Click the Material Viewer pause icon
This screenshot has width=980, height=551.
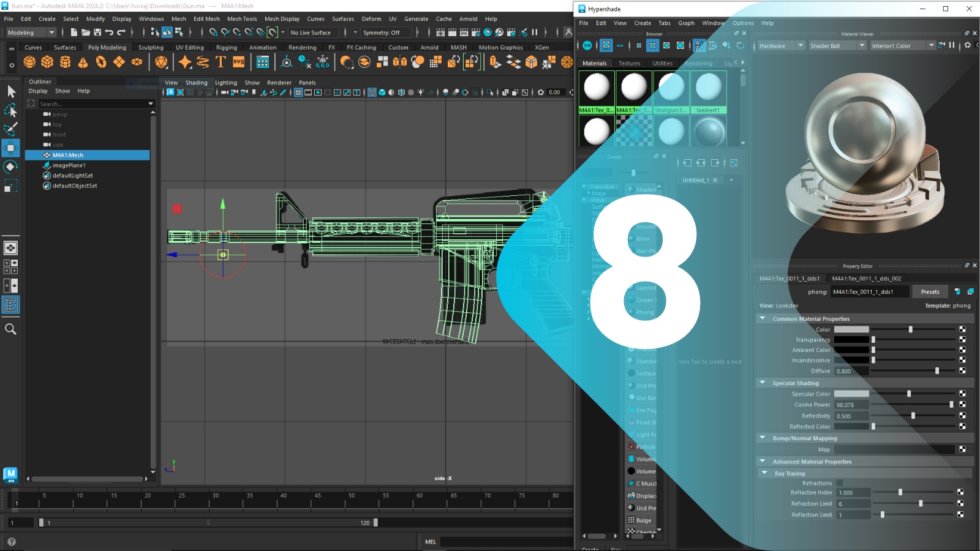(952, 45)
